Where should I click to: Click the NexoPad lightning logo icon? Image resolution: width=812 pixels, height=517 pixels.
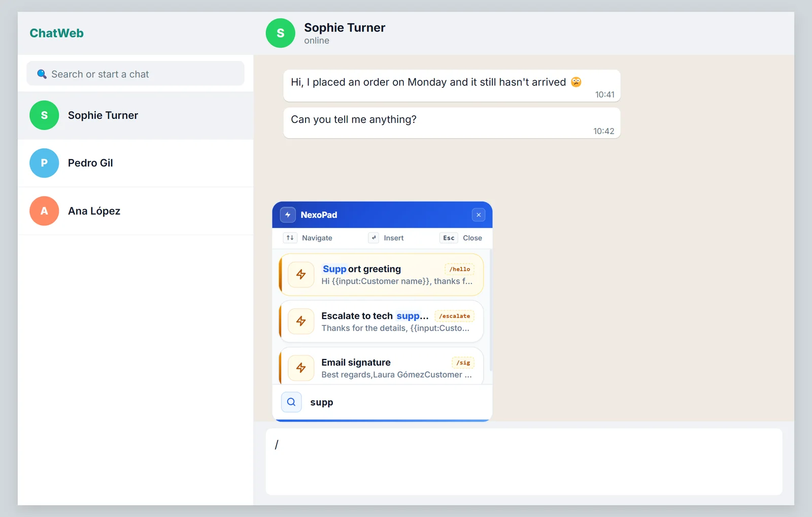288,215
